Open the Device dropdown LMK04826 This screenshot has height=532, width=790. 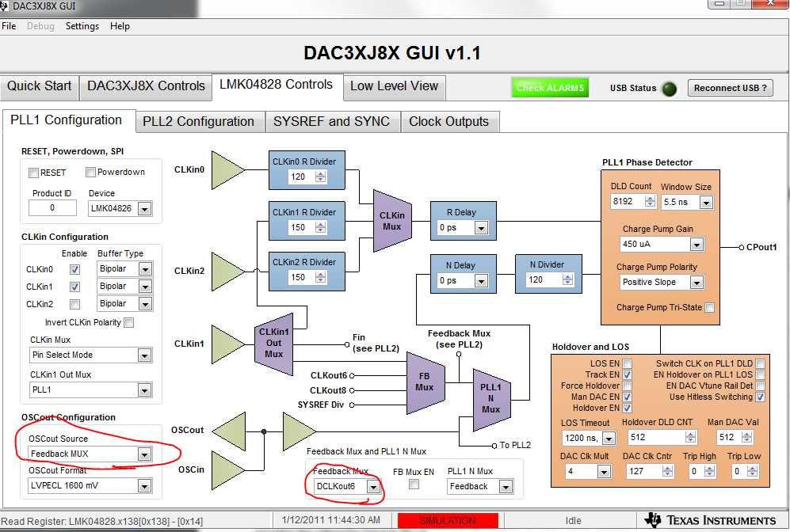tap(144, 208)
